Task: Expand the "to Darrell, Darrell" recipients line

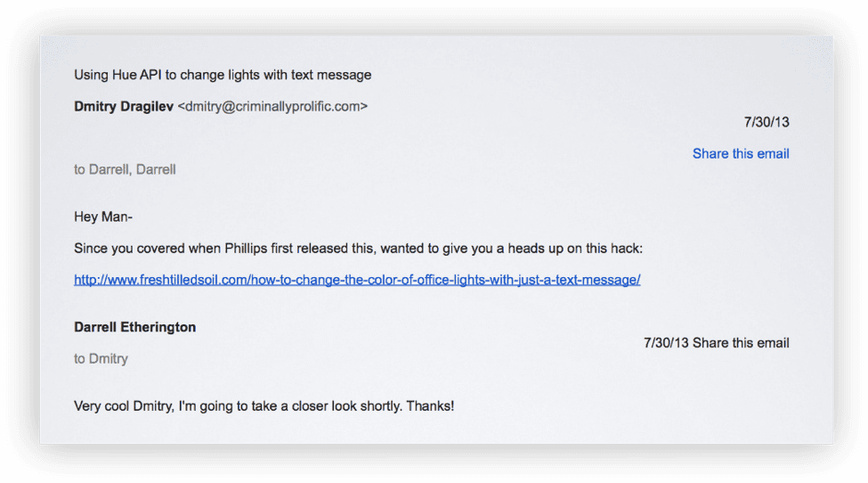Action: (x=126, y=169)
